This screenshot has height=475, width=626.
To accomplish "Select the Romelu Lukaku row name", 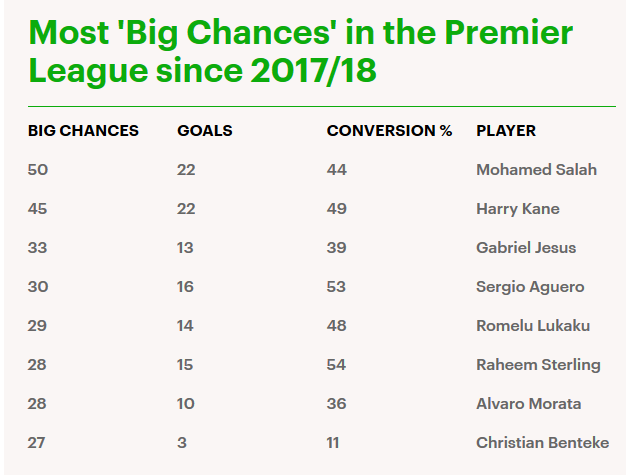I will (533, 326).
